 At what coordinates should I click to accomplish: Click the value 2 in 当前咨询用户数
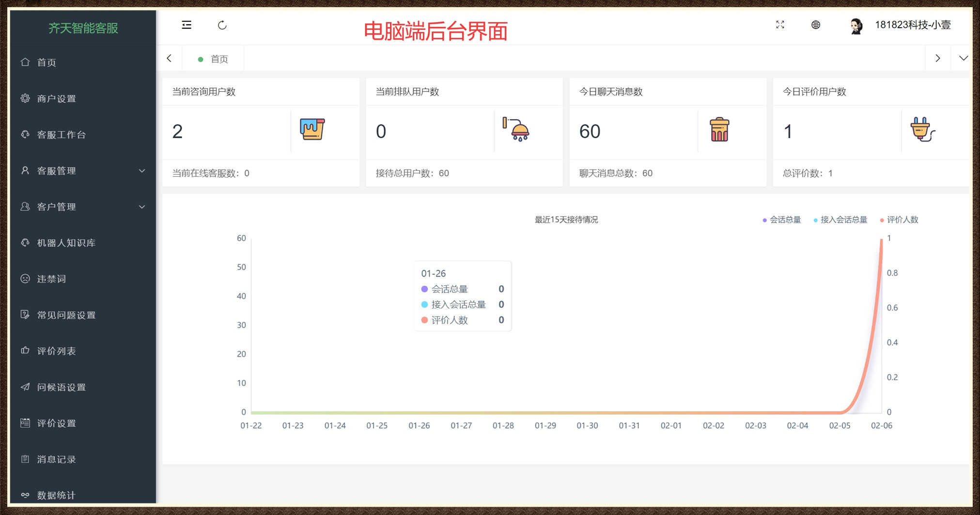pyautogui.click(x=177, y=131)
